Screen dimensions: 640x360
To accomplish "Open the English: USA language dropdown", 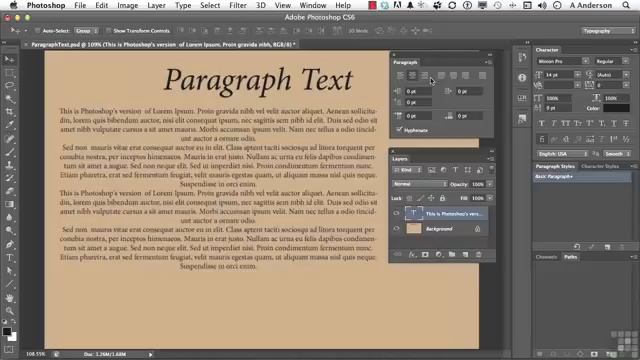I will (x=562, y=153).
